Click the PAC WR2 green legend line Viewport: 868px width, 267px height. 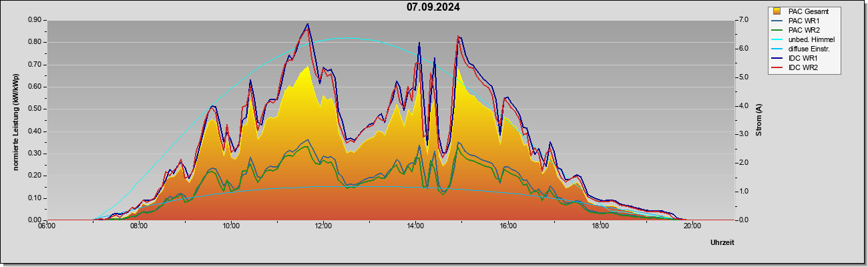point(777,30)
